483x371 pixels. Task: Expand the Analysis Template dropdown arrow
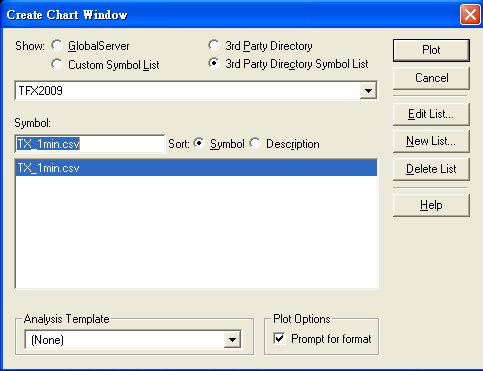(x=232, y=340)
